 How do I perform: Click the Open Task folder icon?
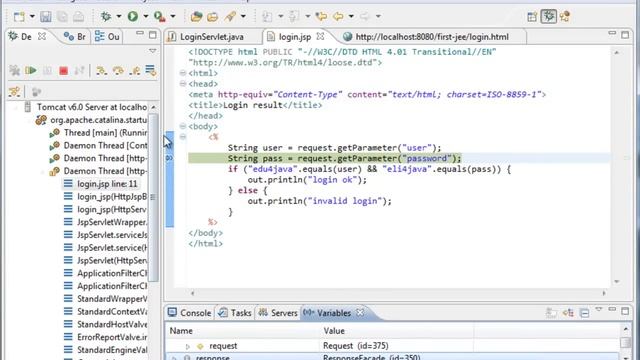212,17
